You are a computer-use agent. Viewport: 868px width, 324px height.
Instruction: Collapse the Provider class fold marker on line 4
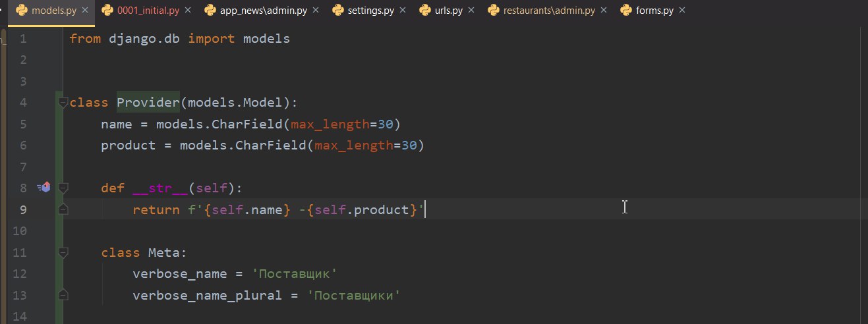(x=63, y=102)
